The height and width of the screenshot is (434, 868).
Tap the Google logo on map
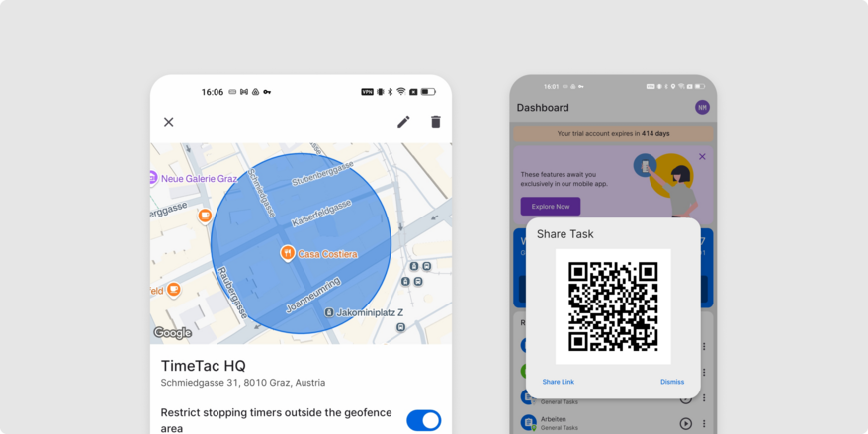point(172,333)
